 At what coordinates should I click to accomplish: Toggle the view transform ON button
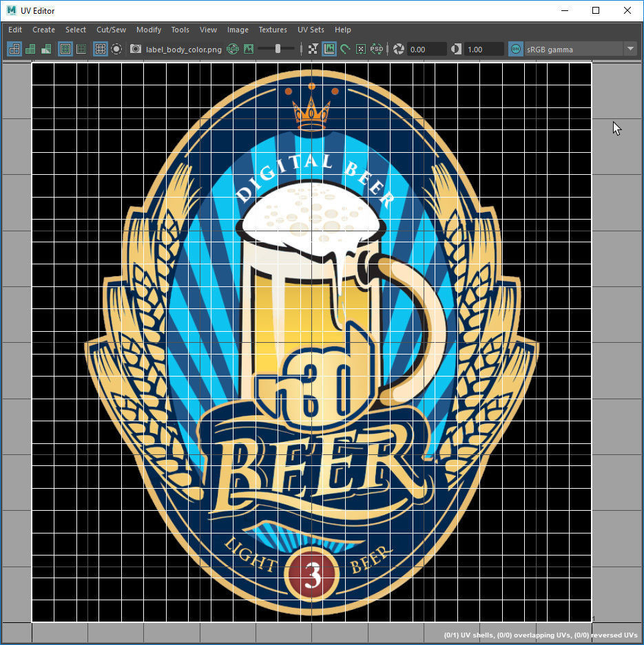(x=515, y=50)
